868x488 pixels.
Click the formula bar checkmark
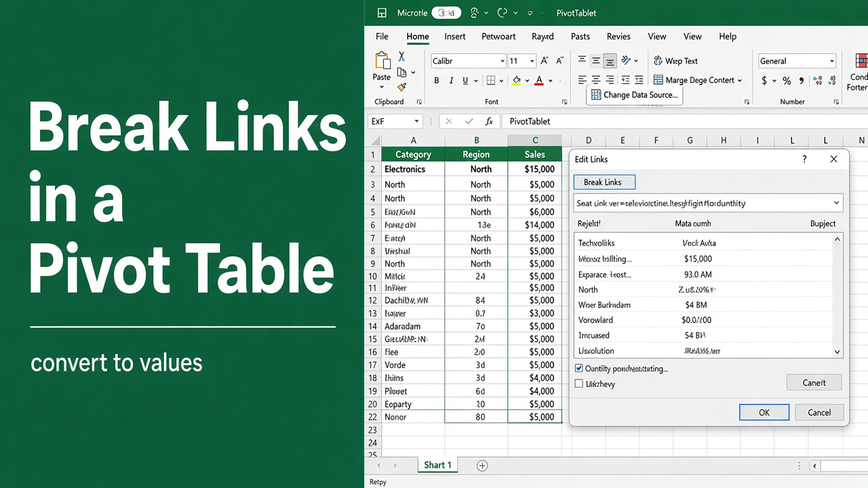coord(469,121)
